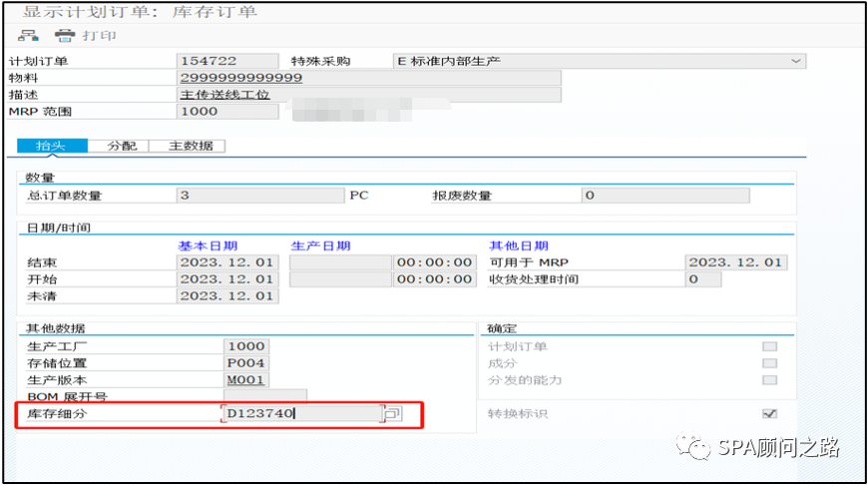Click the 数量 group header

click(40, 178)
